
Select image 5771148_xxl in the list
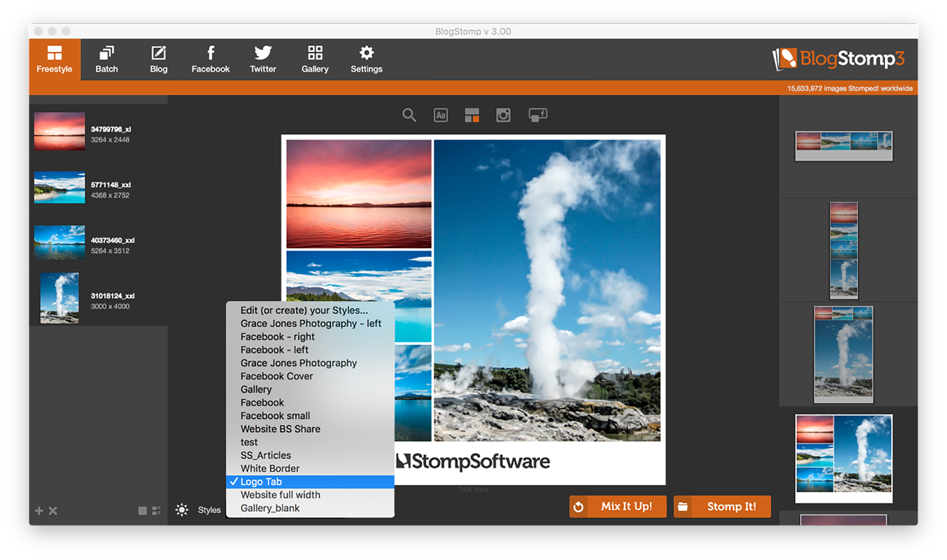(x=99, y=188)
